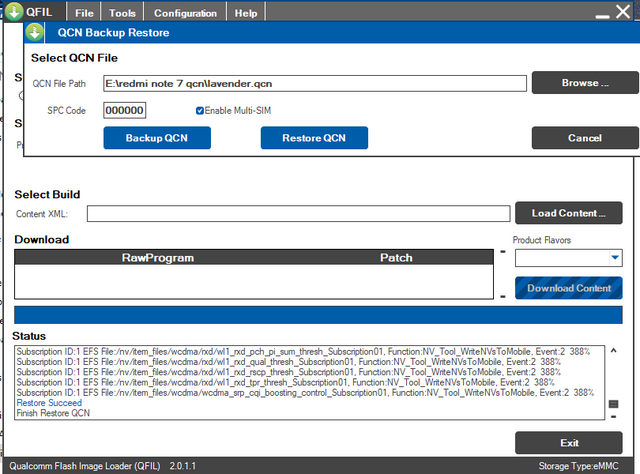The image size is (640, 474).
Task: Click the RawProgram column header
Action: 158,258
